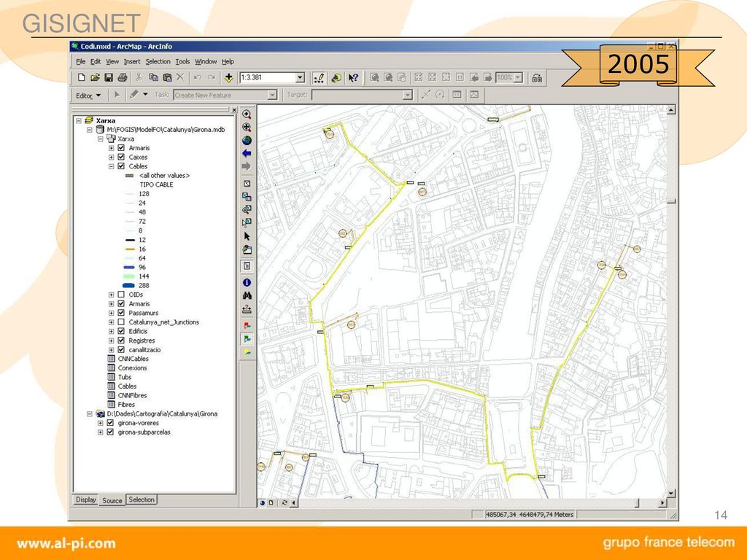Collapse the Girona.mdb database node

coord(89,130)
